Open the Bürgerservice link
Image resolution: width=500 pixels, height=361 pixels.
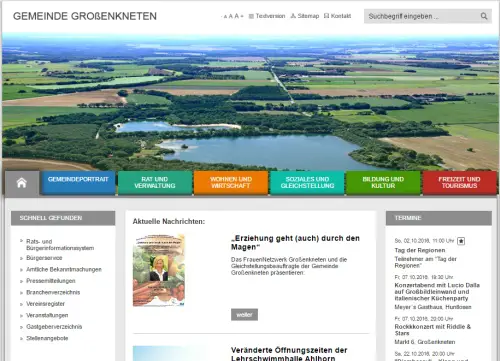[x=44, y=258]
